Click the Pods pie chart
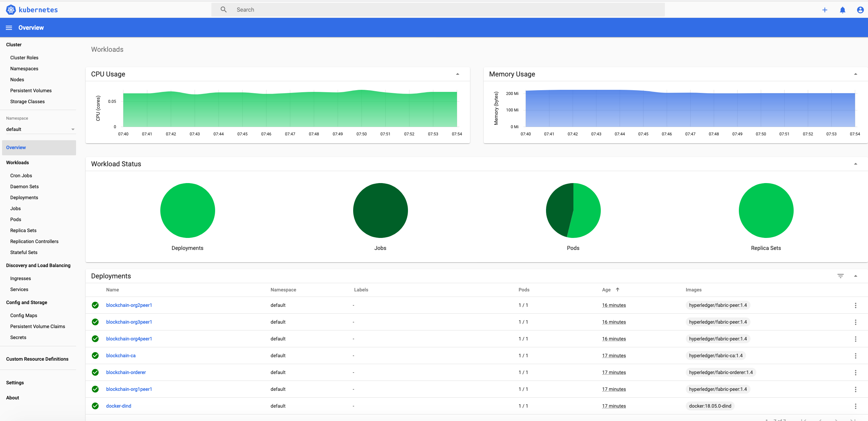 pyautogui.click(x=573, y=210)
